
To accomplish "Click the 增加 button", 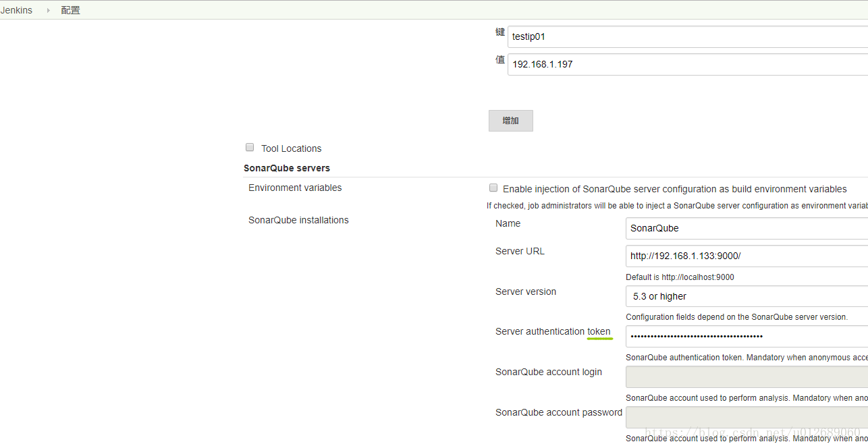I will (511, 121).
